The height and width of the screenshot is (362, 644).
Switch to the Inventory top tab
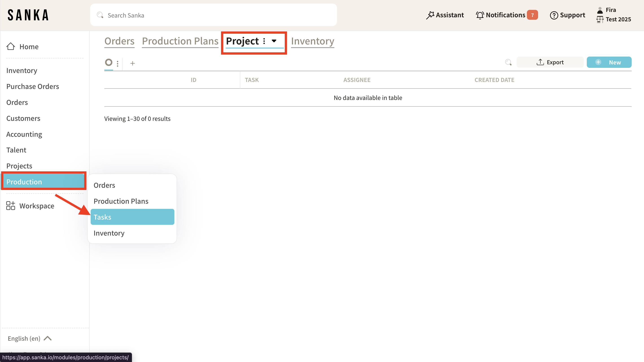point(313,41)
